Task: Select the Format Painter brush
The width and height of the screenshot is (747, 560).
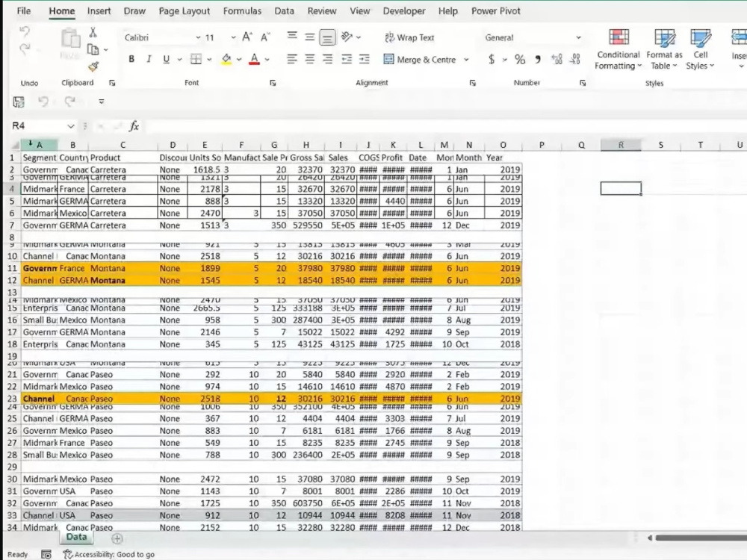Action: click(x=93, y=66)
